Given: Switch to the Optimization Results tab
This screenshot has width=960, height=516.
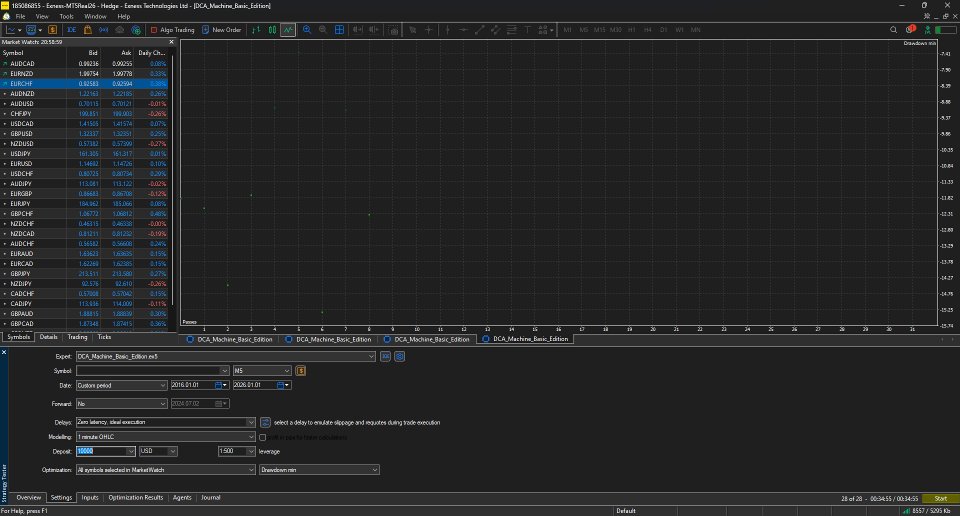Looking at the screenshot, I should click(x=136, y=498).
